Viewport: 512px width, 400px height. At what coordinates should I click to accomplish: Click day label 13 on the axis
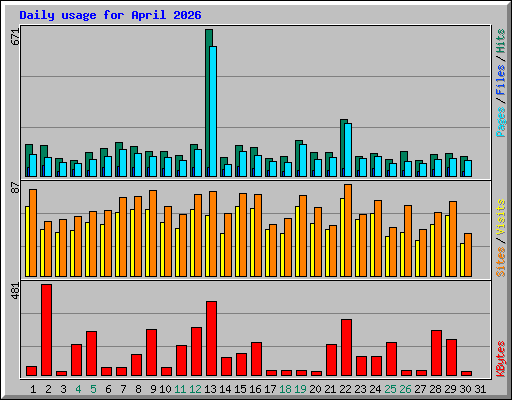tap(210, 389)
